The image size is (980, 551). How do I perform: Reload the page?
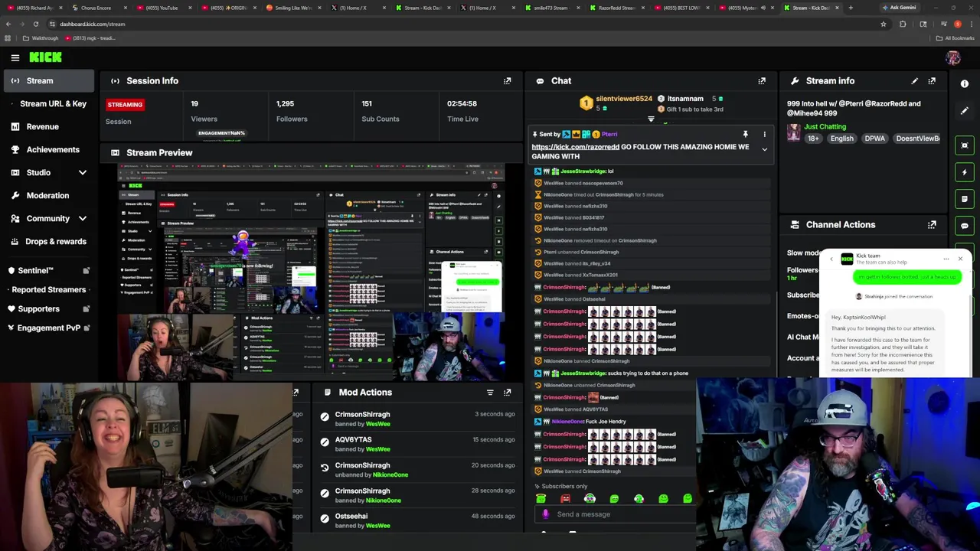click(x=35, y=24)
